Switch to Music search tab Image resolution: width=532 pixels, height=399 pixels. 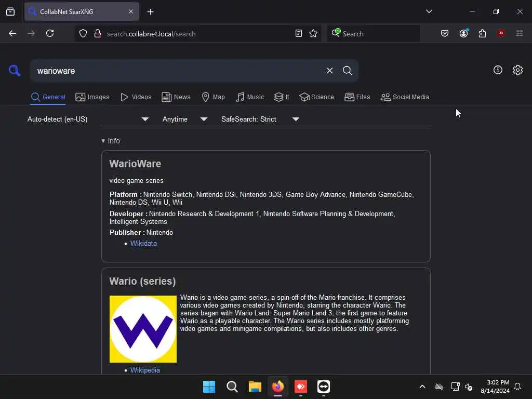(250, 97)
